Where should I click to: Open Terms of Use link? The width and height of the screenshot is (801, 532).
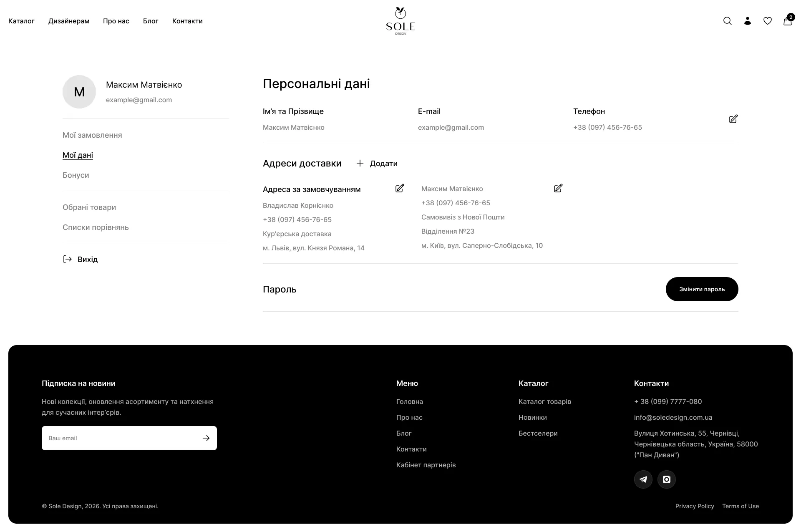click(741, 506)
